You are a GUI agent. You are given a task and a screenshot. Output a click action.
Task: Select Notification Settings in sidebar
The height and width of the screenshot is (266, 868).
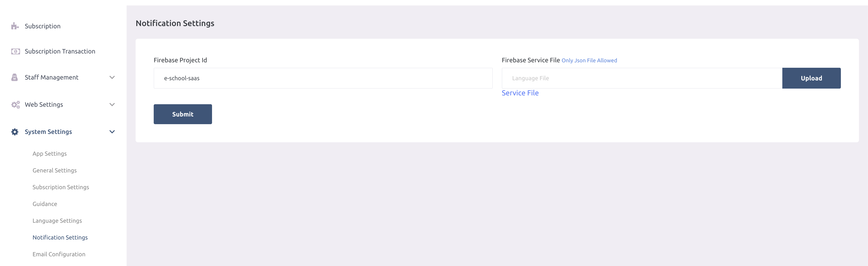pyautogui.click(x=60, y=237)
